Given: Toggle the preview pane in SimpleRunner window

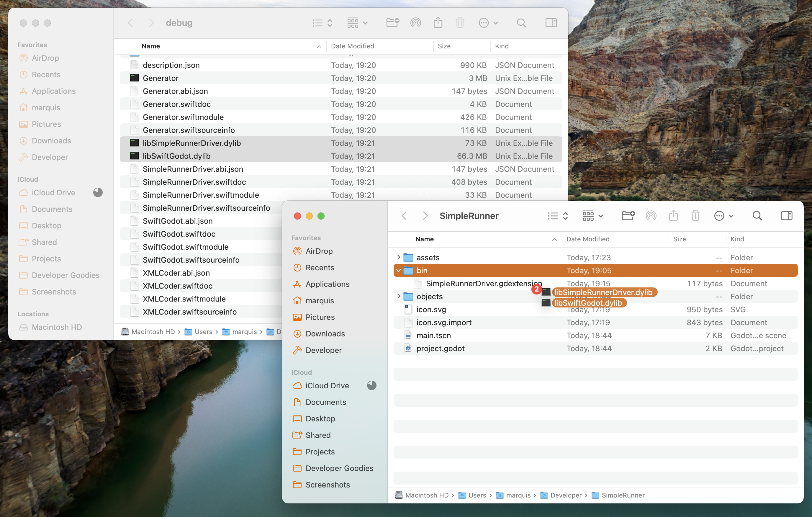Looking at the screenshot, I should pyautogui.click(x=786, y=216).
